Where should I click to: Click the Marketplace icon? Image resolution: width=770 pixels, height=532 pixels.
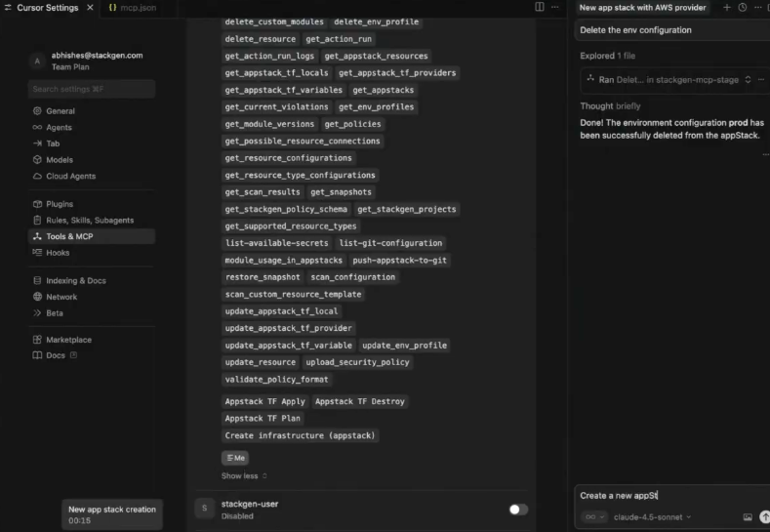pyautogui.click(x=37, y=340)
